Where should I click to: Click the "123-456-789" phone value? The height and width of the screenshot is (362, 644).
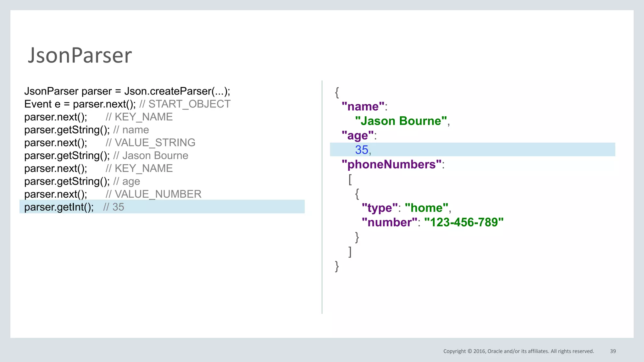coord(464,222)
